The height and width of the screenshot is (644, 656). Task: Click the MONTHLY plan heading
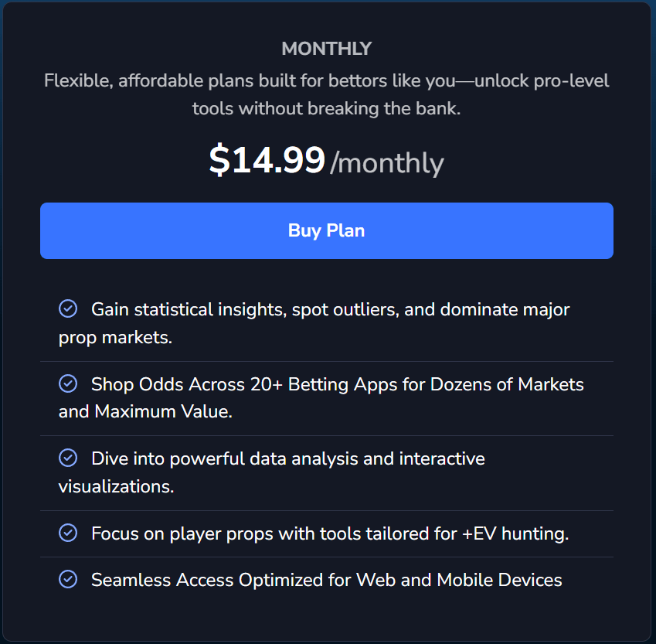[x=326, y=49]
